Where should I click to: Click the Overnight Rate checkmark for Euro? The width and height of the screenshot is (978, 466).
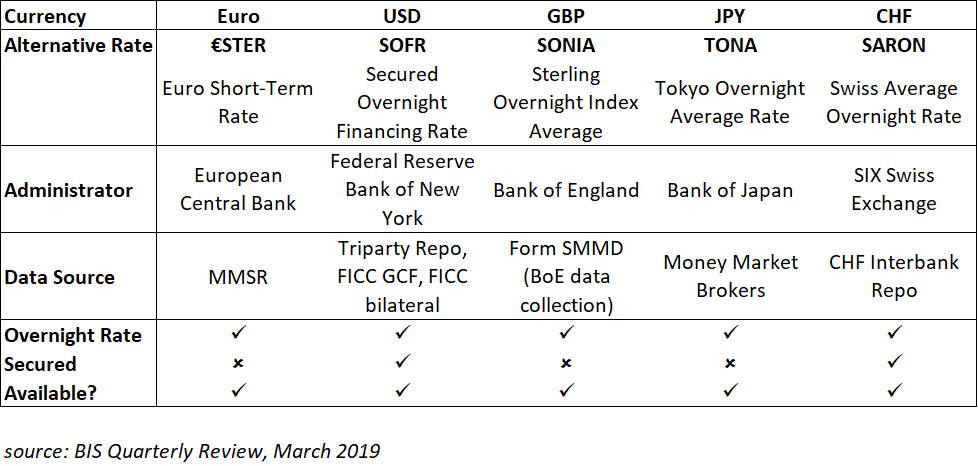pos(238,335)
